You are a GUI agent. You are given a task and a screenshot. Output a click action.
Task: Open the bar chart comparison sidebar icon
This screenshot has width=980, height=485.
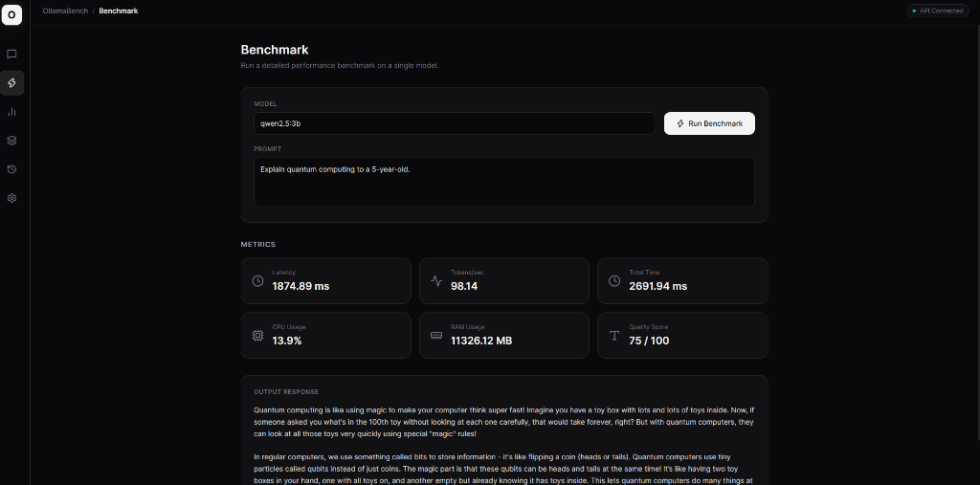[x=11, y=112]
